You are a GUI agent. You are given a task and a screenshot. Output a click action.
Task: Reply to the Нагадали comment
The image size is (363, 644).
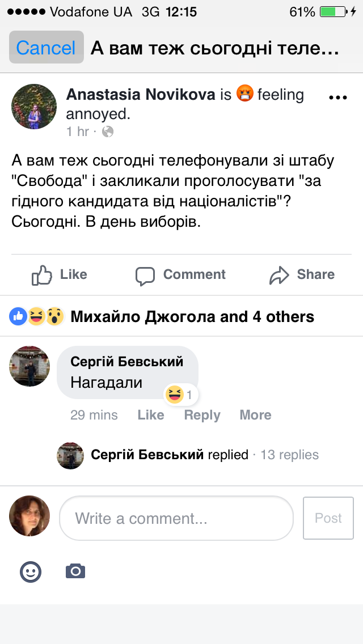pos(202,415)
